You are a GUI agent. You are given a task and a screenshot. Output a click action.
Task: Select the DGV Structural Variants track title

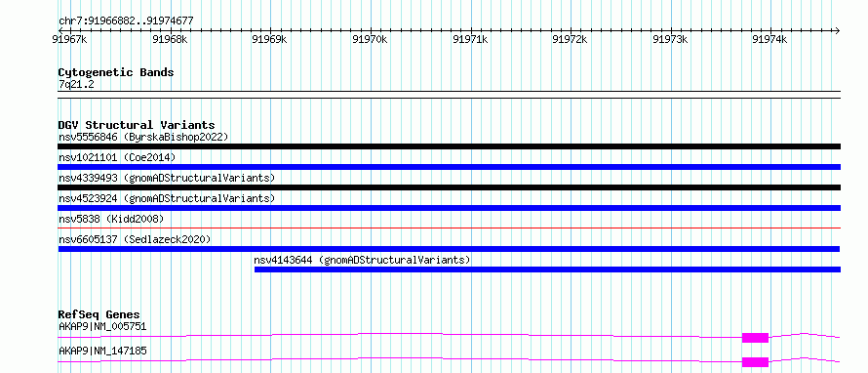click(x=137, y=125)
